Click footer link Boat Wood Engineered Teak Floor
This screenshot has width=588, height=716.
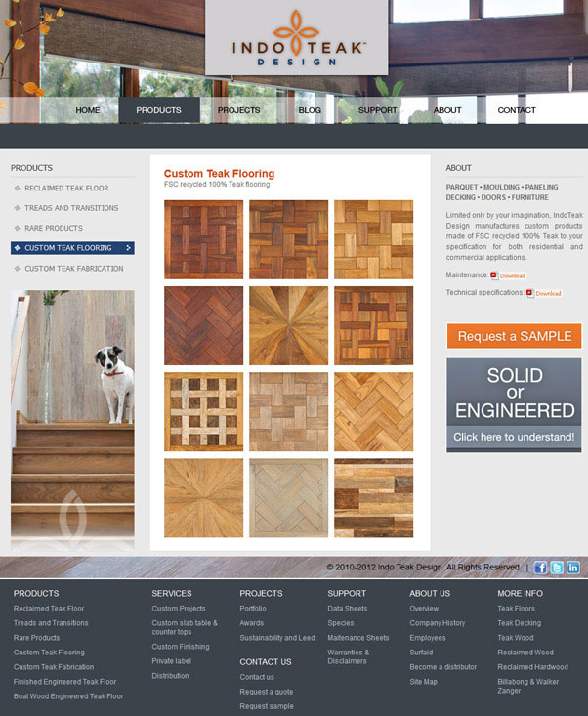click(x=68, y=695)
